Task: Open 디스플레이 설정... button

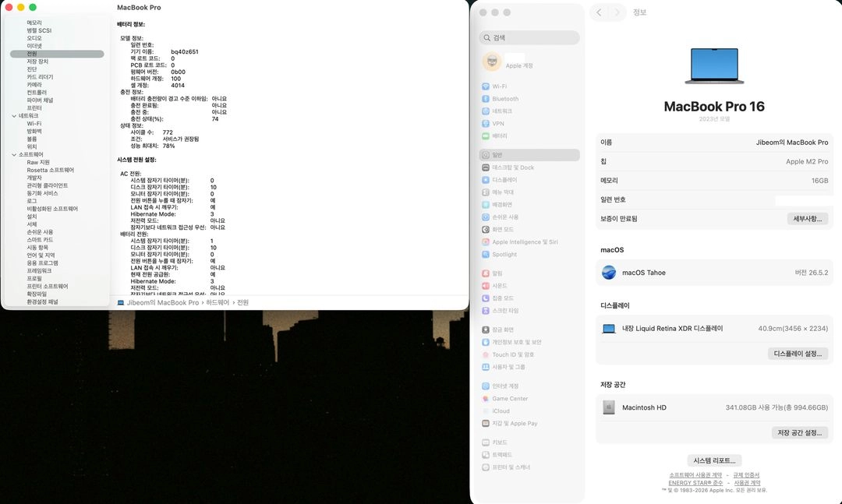Action: point(798,354)
